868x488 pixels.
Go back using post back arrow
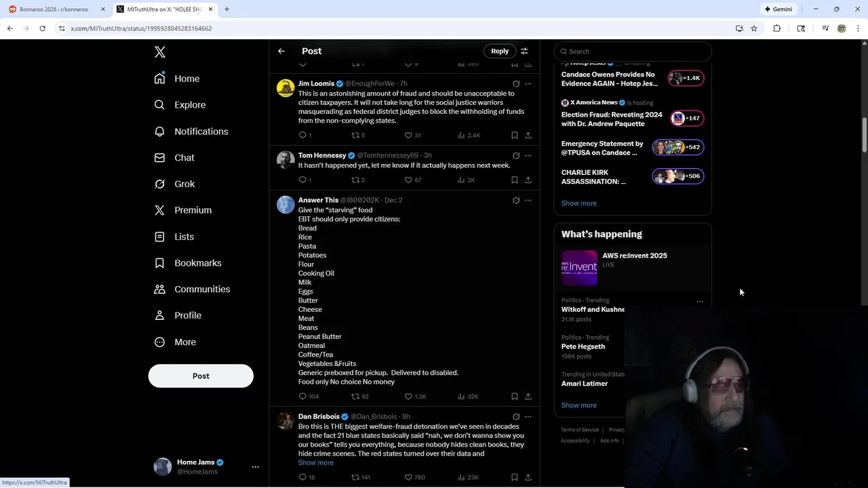pos(281,51)
